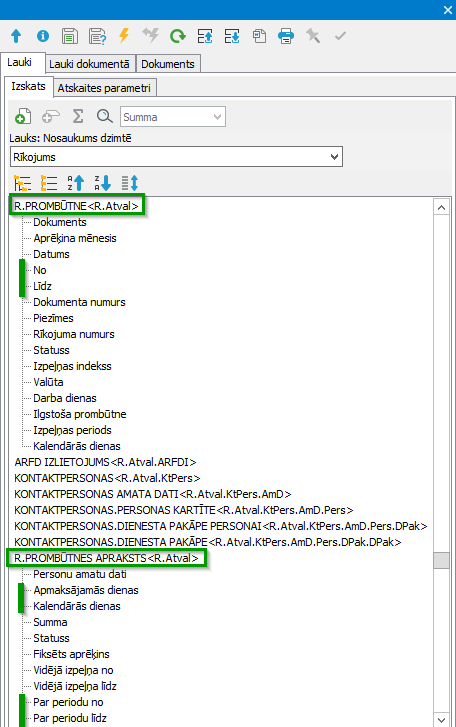Click the printer icon

click(286, 36)
